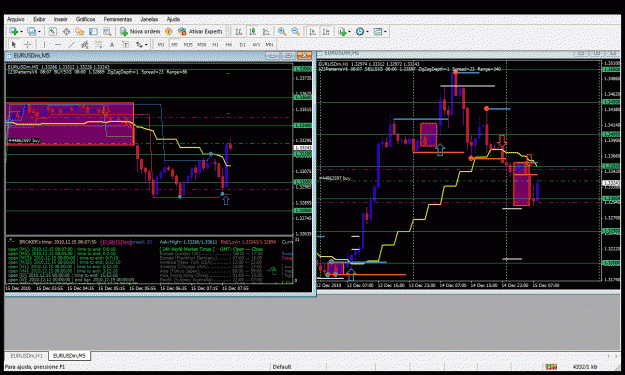The image size is (625, 375).
Task: Switch chart to line chart style
Action: point(266,31)
